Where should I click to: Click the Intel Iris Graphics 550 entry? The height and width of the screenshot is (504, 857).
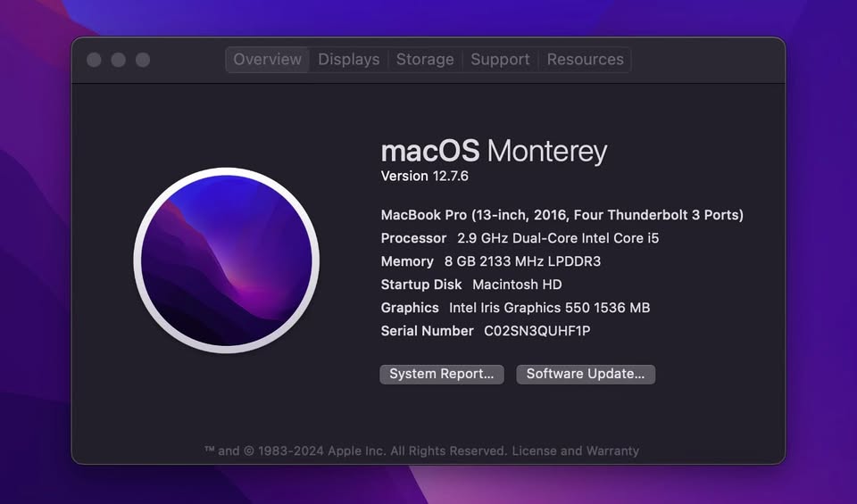pyautogui.click(x=515, y=308)
